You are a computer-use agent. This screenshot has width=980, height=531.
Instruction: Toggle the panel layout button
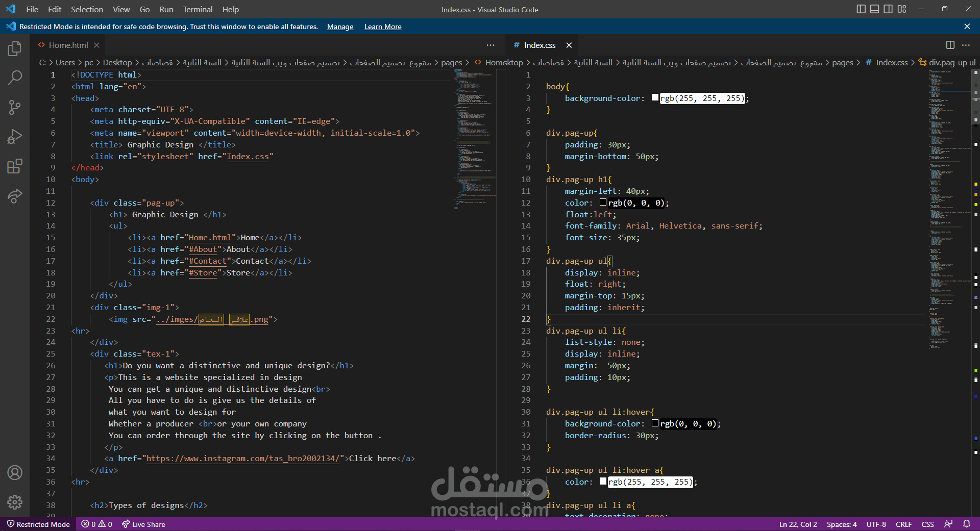tap(874, 9)
